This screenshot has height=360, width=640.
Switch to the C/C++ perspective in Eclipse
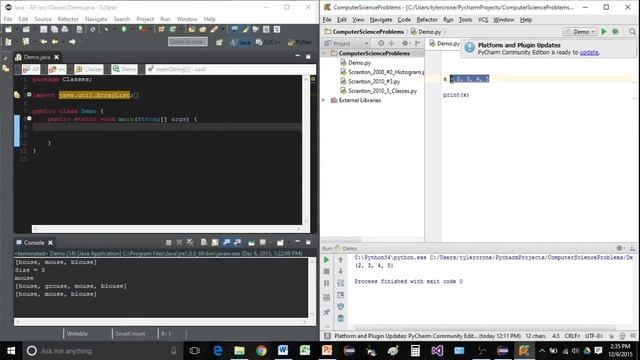click(x=268, y=42)
